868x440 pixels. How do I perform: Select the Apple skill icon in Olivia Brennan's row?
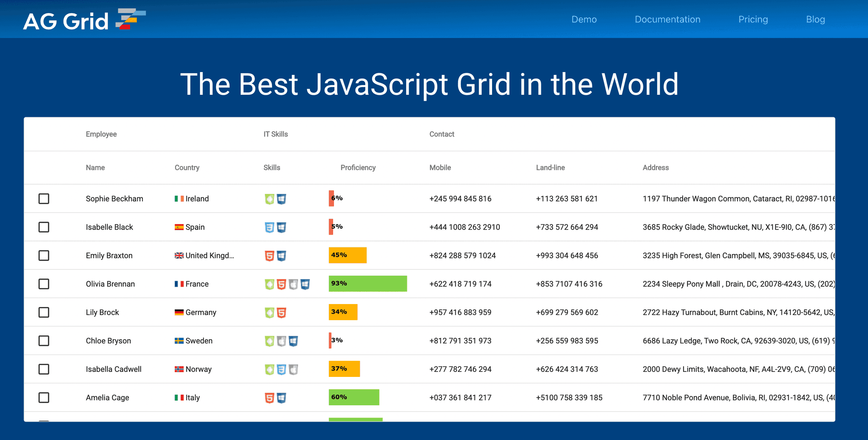pyautogui.click(x=293, y=284)
